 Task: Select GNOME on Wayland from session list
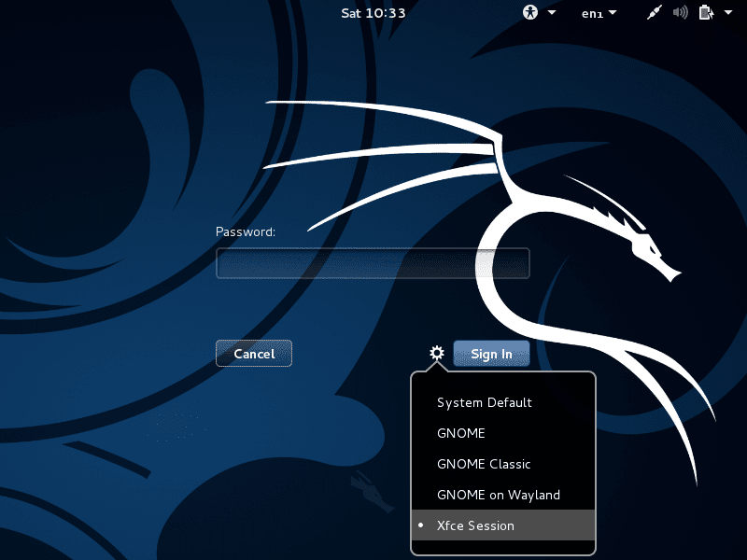click(x=499, y=495)
